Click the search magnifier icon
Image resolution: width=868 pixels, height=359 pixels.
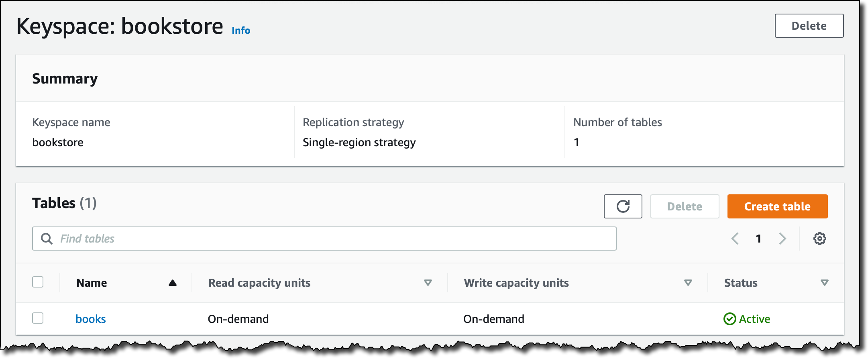(47, 239)
